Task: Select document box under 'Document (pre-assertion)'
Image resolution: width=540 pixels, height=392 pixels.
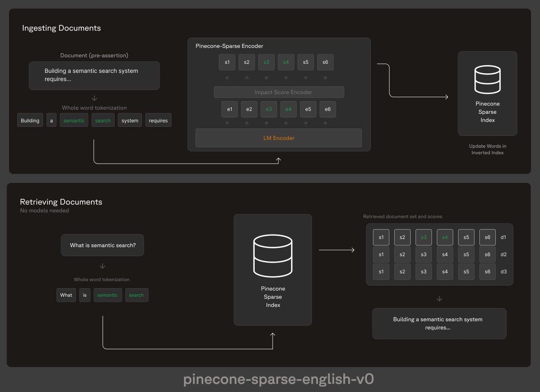Action: (x=94, y=76)
